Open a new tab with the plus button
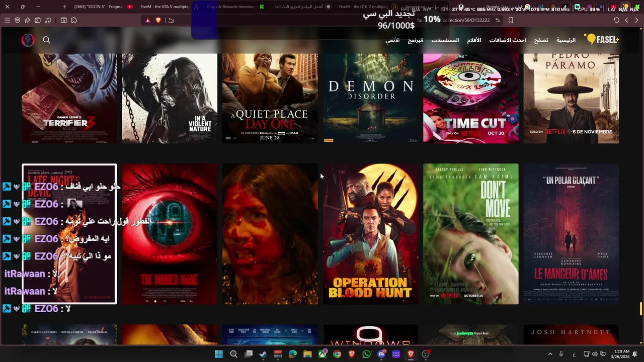Viewport: 644px width, 362px height. click(x=64, y=7)
